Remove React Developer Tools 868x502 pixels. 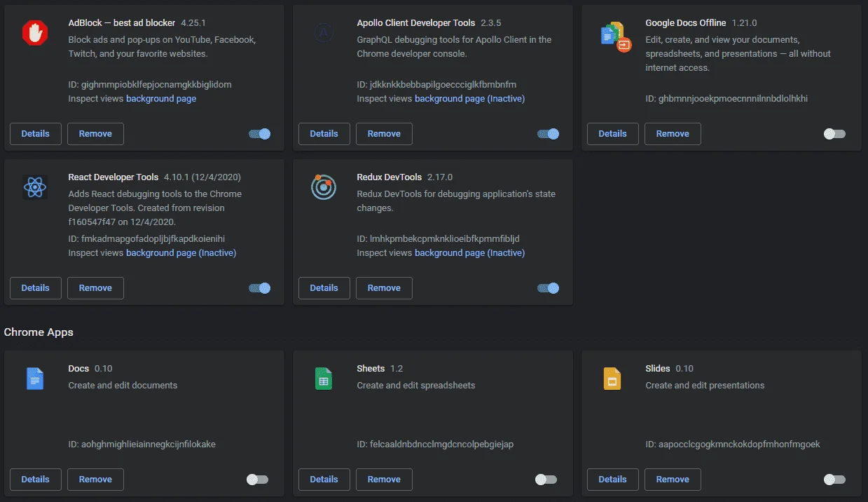coord(95,288)
